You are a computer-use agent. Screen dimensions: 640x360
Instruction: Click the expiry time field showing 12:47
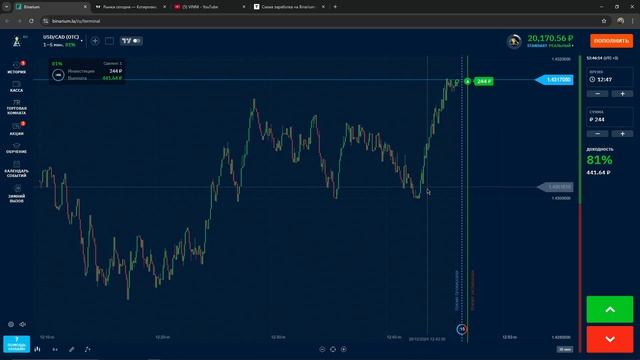point(610,77)
